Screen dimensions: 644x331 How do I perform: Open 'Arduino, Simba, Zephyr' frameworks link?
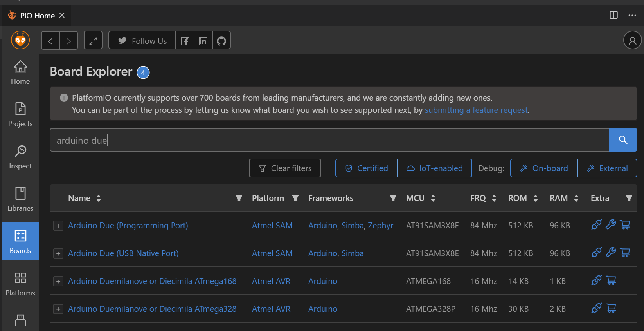(351, 226)
